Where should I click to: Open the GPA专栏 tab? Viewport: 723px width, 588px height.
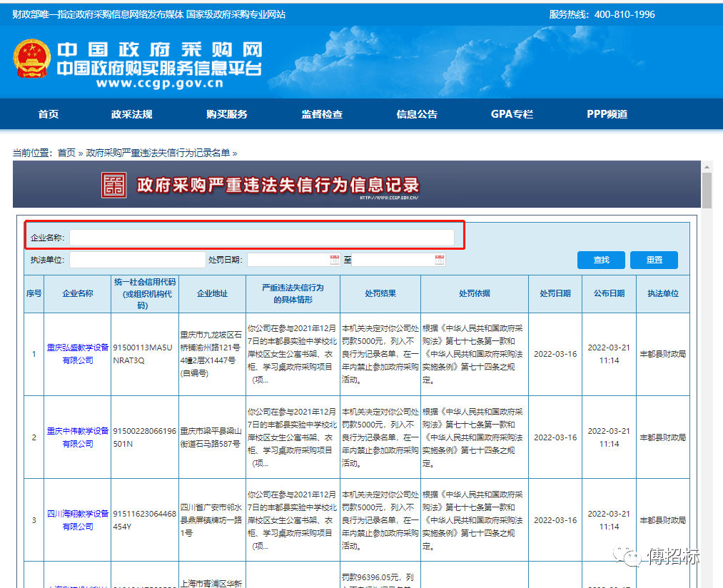[x=512, y=114]
